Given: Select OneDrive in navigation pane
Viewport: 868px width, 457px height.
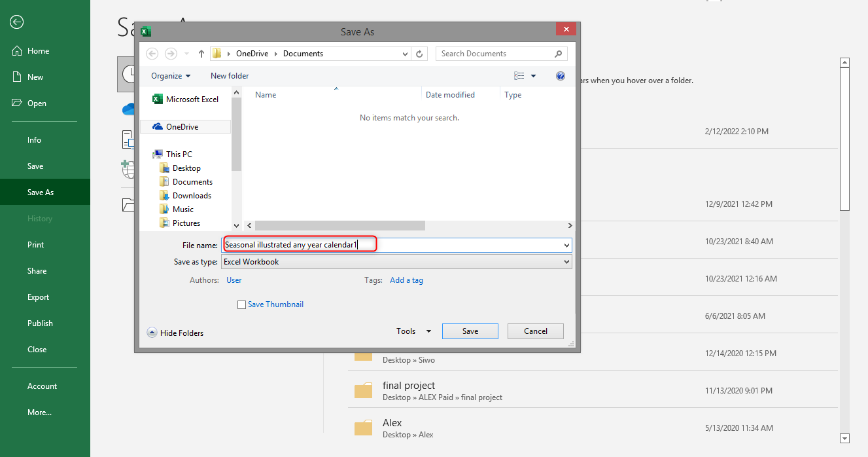Looking at the screenshot, I should pos(182,127).
